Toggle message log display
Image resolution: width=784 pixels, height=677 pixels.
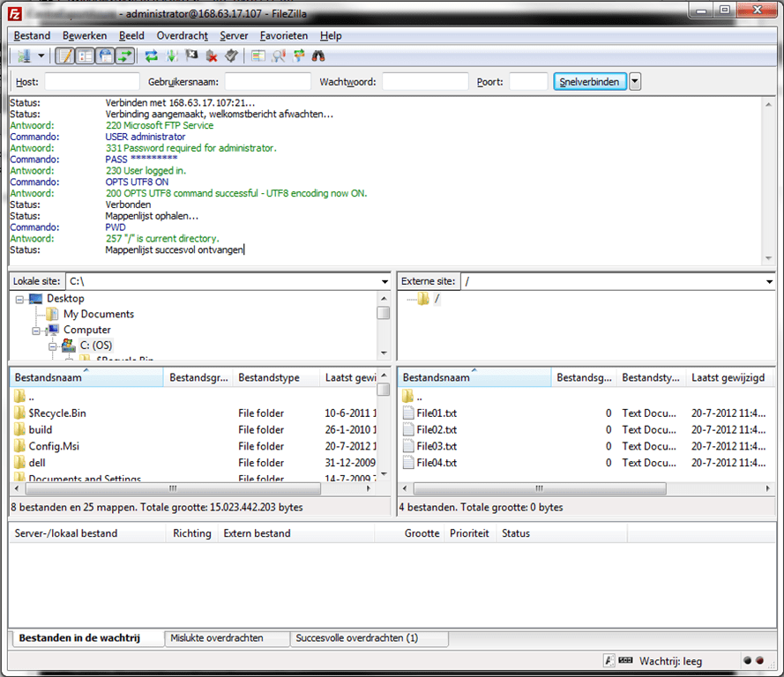[65, 56]
